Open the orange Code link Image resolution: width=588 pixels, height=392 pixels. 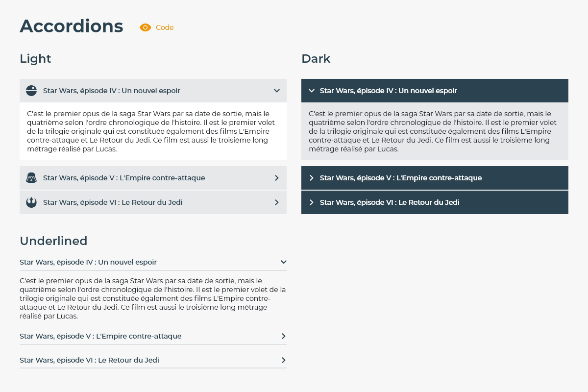click(165, 27)
